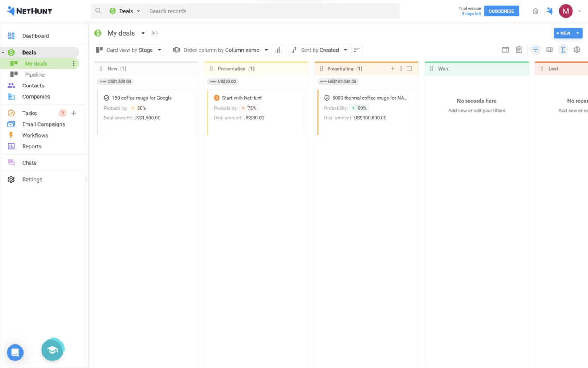Viewport: 588px width, 368px height.
Task: Mark 150 coffee mugs deal check circle
Action: 106,98
